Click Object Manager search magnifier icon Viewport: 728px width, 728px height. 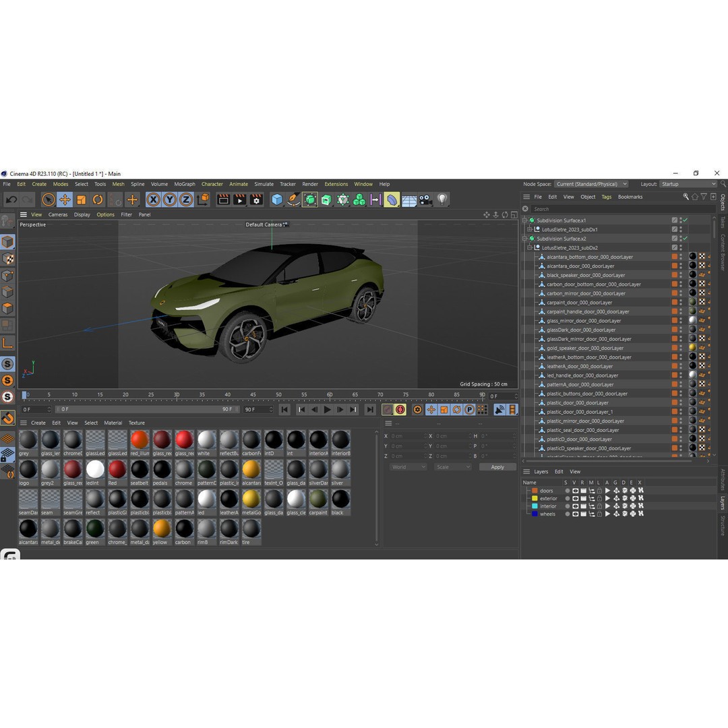point(686,197)
